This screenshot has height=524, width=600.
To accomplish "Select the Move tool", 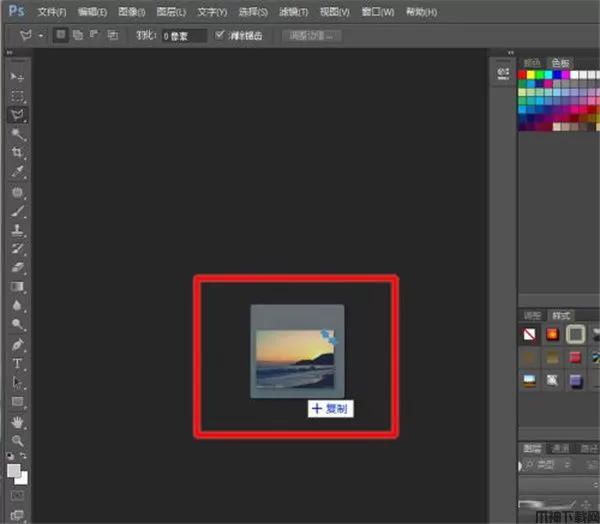I will [x=17, y=77].
